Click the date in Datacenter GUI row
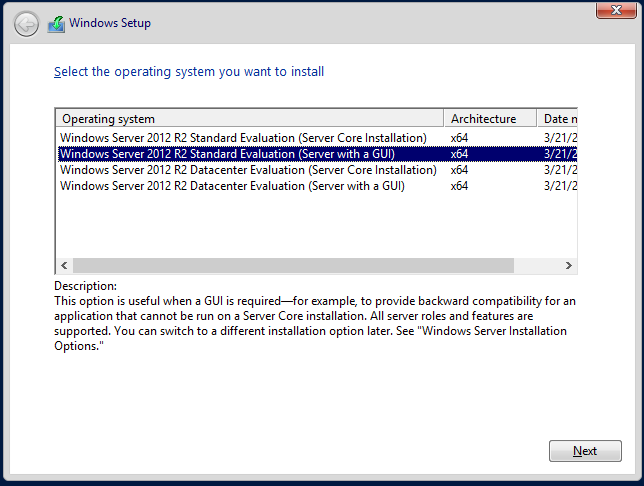The width and height of the screenshot is (644, 486). click(560, 186)
